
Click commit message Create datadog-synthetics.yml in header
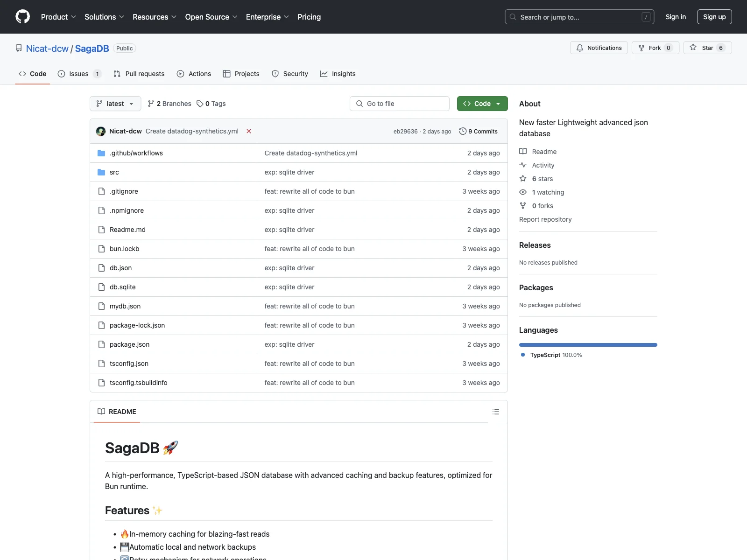pyautogui.click(x=192, y=131)
